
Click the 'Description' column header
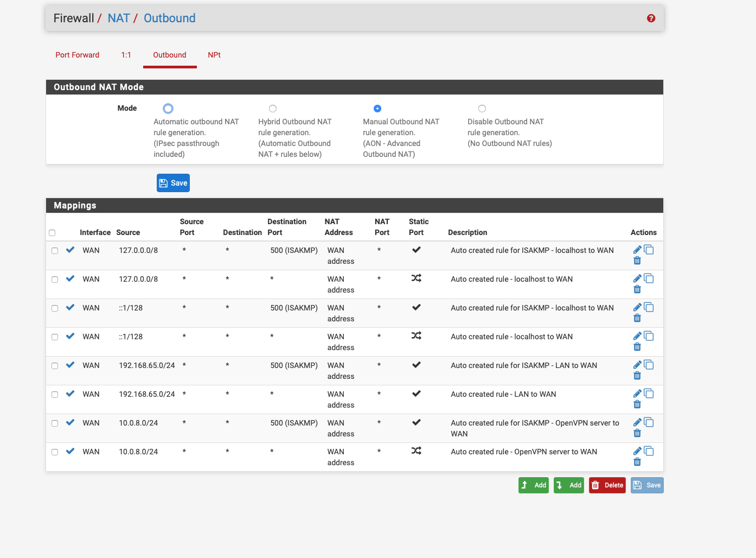point(467,232)
